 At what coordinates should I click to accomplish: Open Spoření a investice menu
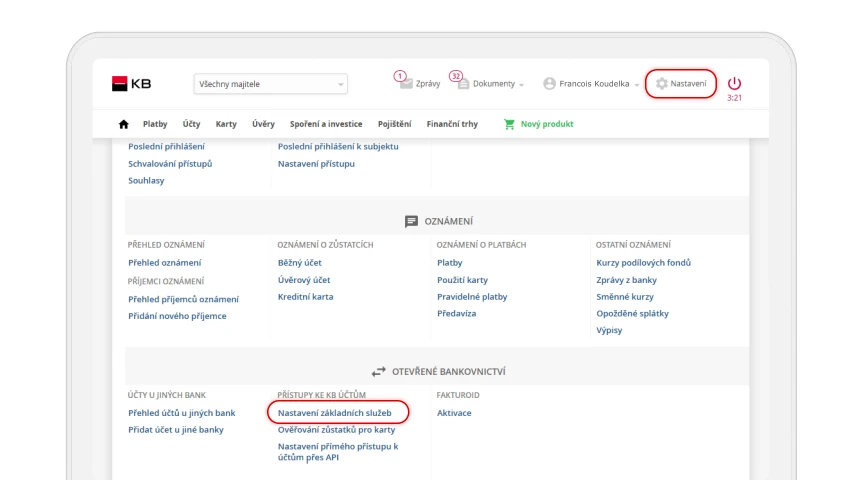[326, 124]
